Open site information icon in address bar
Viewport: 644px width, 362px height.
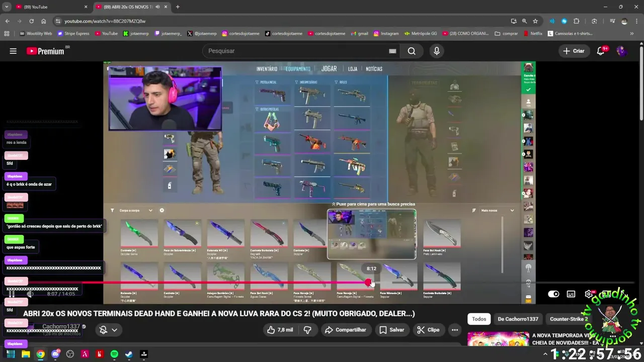(x=58, y=21)
